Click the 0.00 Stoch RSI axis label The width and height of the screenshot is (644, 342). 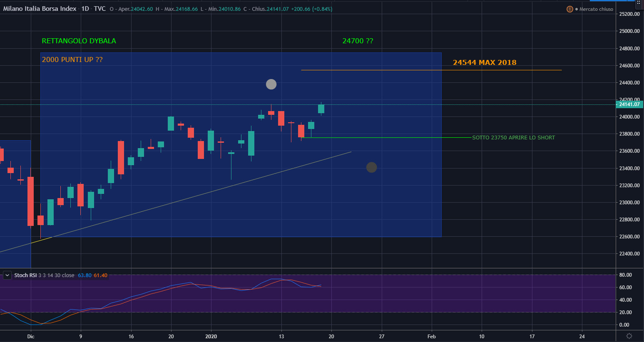[x=624, y=325]
